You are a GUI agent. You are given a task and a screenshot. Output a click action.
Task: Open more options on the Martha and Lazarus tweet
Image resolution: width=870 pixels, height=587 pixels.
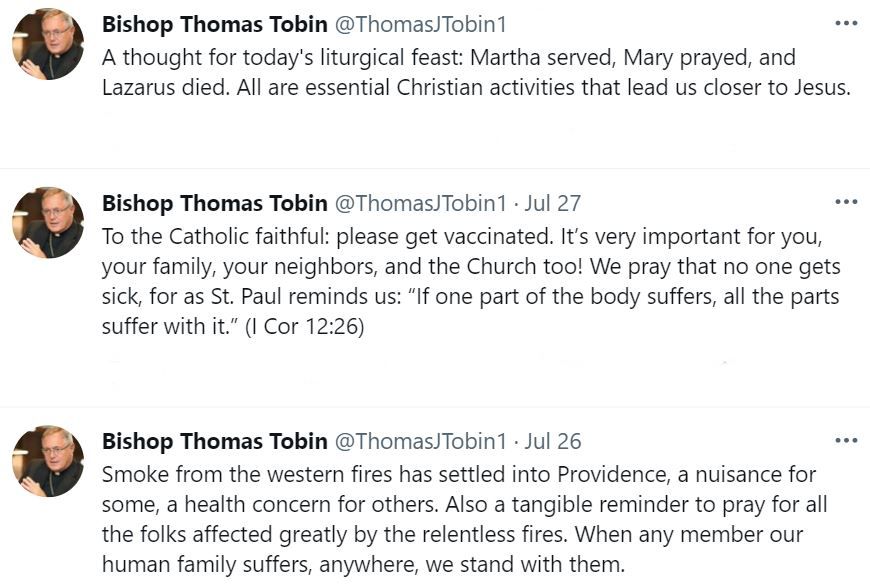click(846, 22)
